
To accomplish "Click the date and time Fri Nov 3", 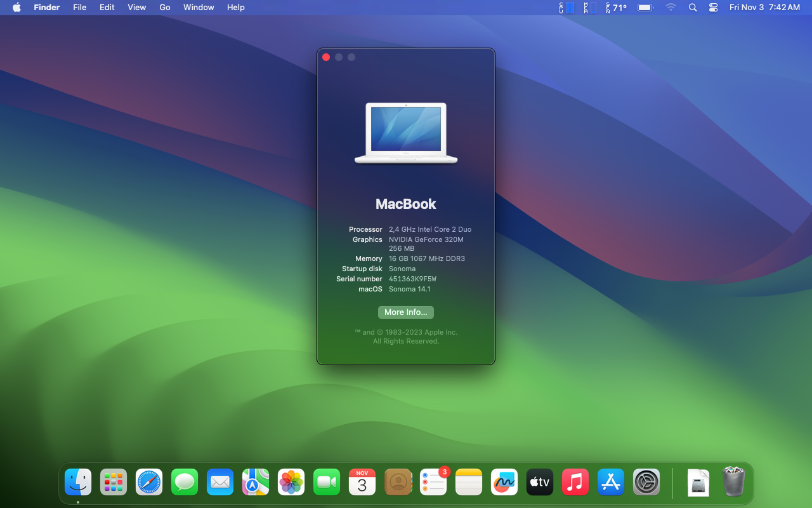I will tap(765, 8).
